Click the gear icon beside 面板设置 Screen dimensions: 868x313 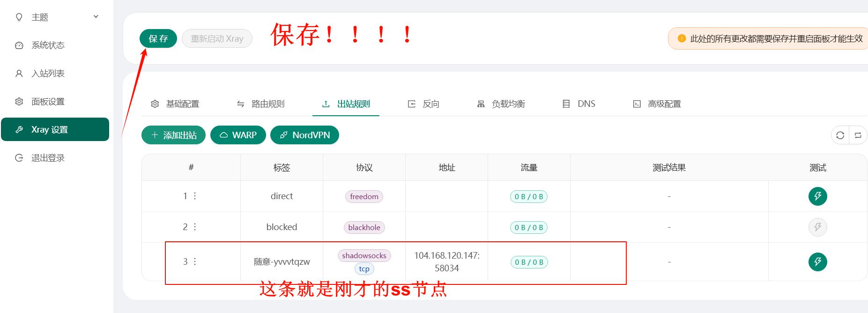point(19,102)
